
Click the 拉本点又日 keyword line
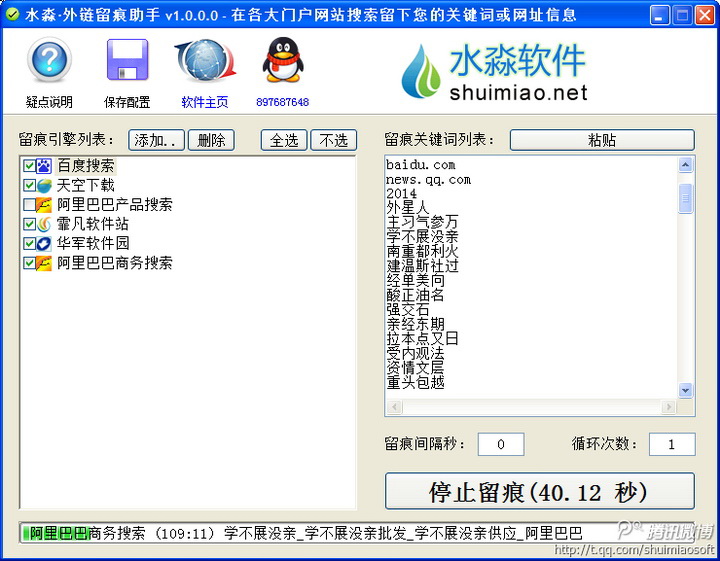click(x=422, y=338)
